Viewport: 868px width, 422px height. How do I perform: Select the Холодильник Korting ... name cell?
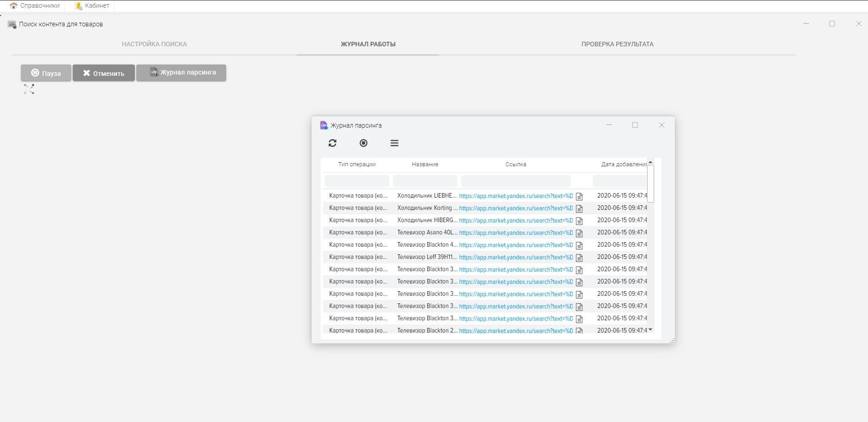(x=427, y=208)
